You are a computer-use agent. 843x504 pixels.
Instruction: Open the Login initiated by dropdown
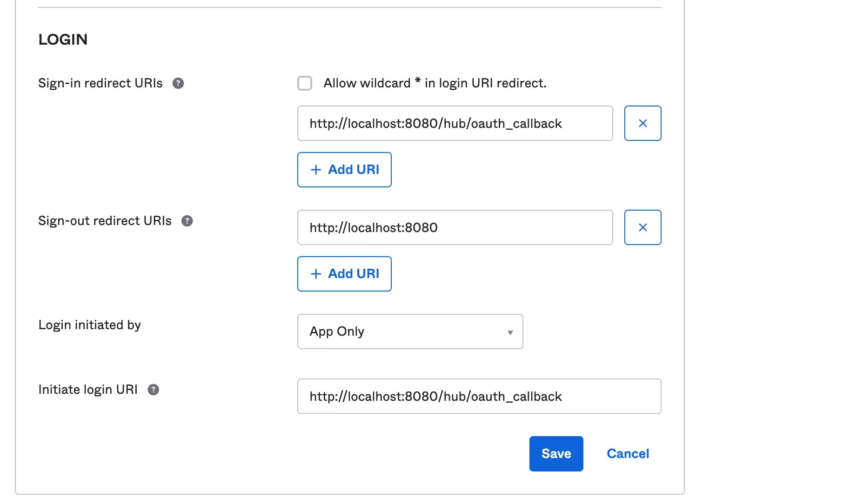coord(410,332)
